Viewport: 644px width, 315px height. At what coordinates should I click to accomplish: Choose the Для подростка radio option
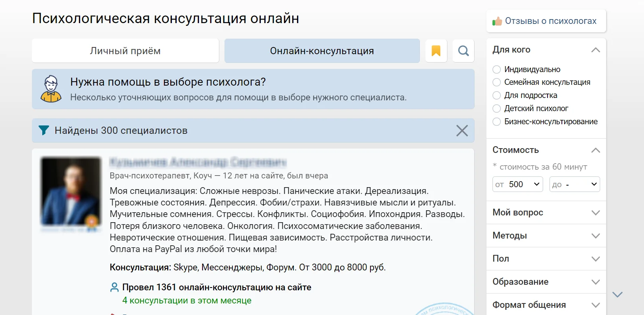click(x=497, y=96)
